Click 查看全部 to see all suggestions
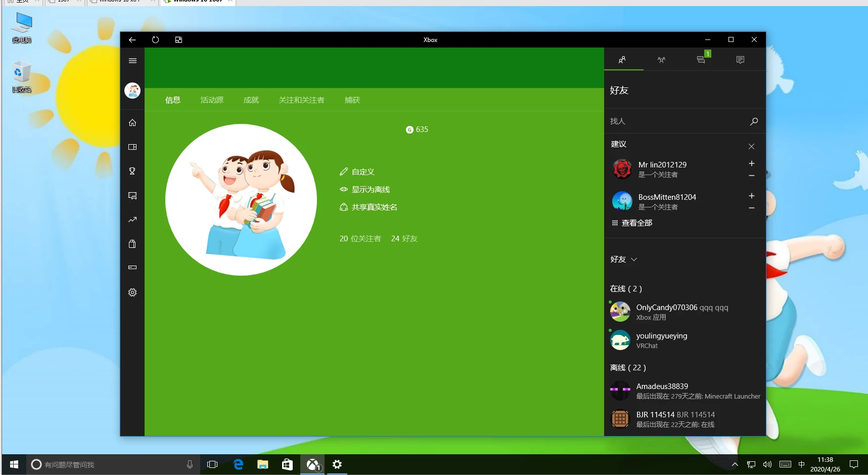Image resolution: width=868 pixels, height=475 pixels. (x=632, y=223)
